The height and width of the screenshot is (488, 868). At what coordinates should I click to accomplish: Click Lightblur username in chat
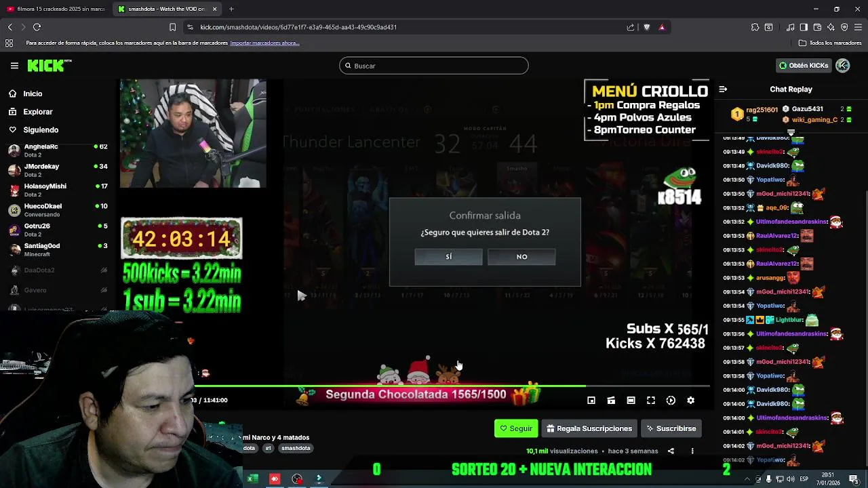point(789,320)
